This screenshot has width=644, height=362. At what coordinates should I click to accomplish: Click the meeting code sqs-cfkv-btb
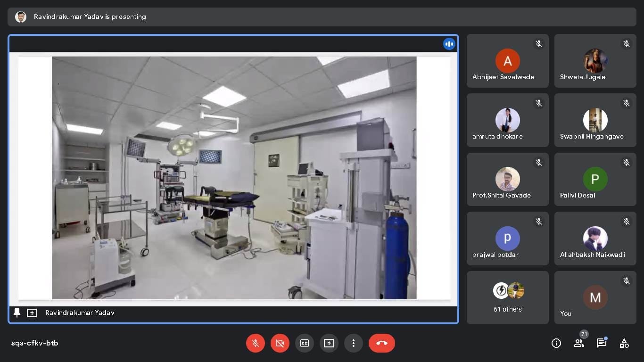[35, 343]
